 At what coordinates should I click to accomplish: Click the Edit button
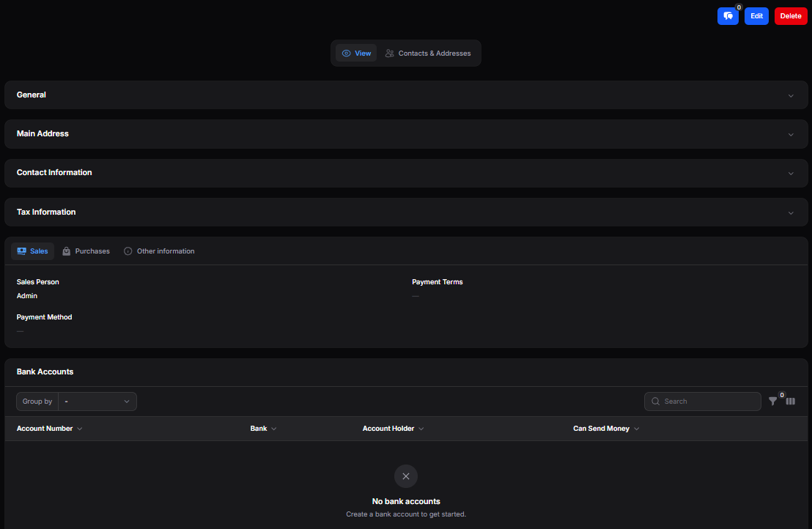coord(756,16)
